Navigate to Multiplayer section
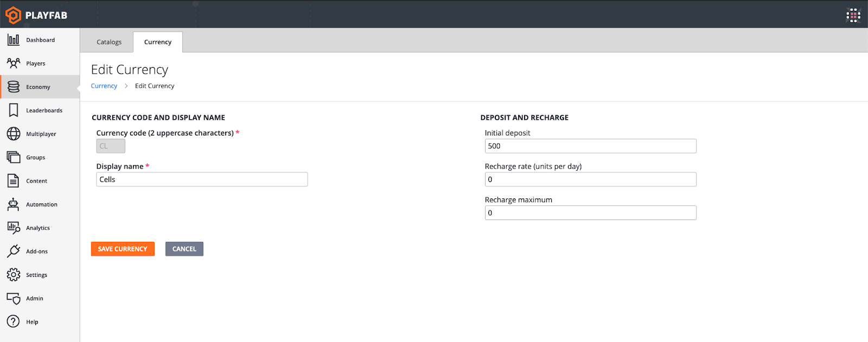The width and height of the screenshot is (868, 342). (41, 134)
